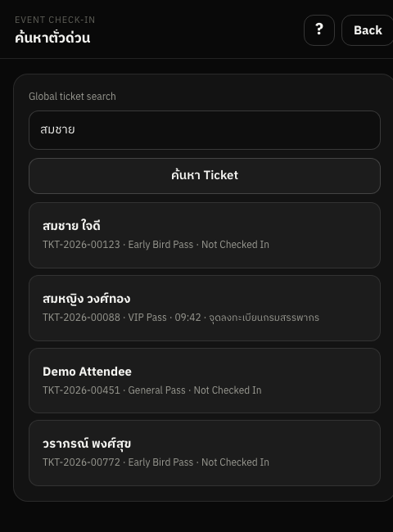The height and width of the screenshot is (532, 393).
Task: Click the General Pass label
Action: pyautogui.click(x=157, y=390)
